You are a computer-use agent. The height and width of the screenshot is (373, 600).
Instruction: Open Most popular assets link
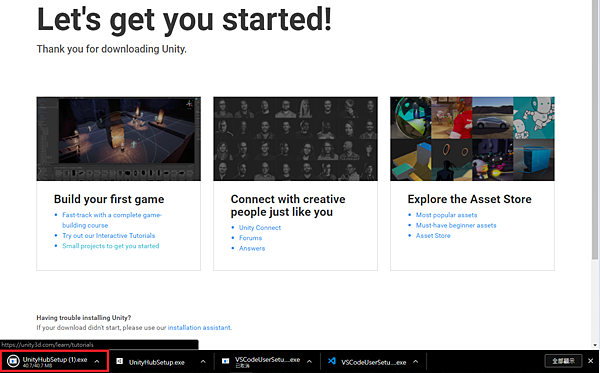click(447, 215)
